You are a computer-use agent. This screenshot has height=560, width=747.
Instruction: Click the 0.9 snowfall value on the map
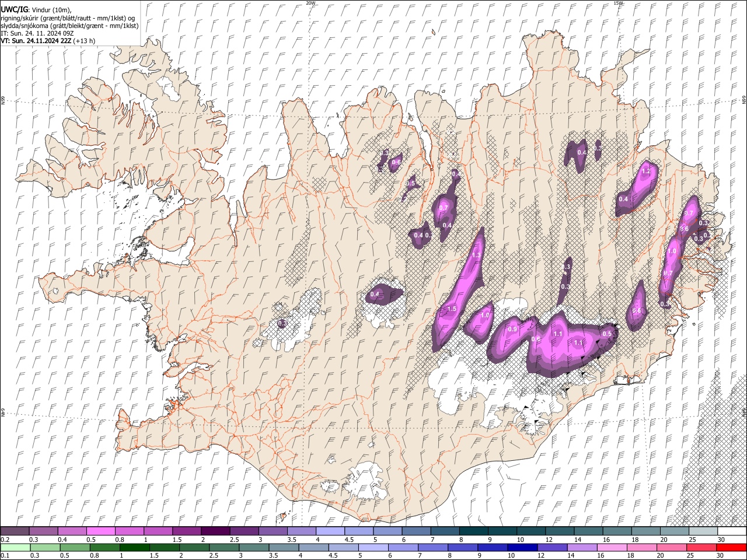click(x=512, y=330)
